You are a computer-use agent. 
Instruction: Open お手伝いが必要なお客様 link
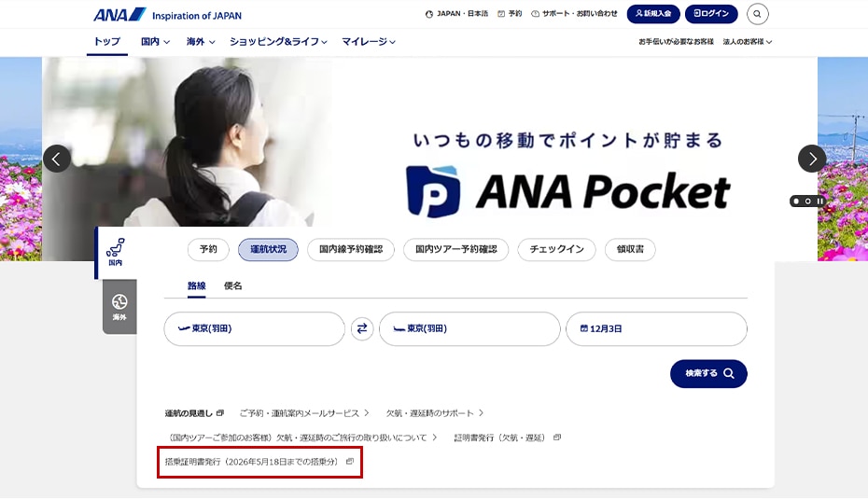coord(676,41)
